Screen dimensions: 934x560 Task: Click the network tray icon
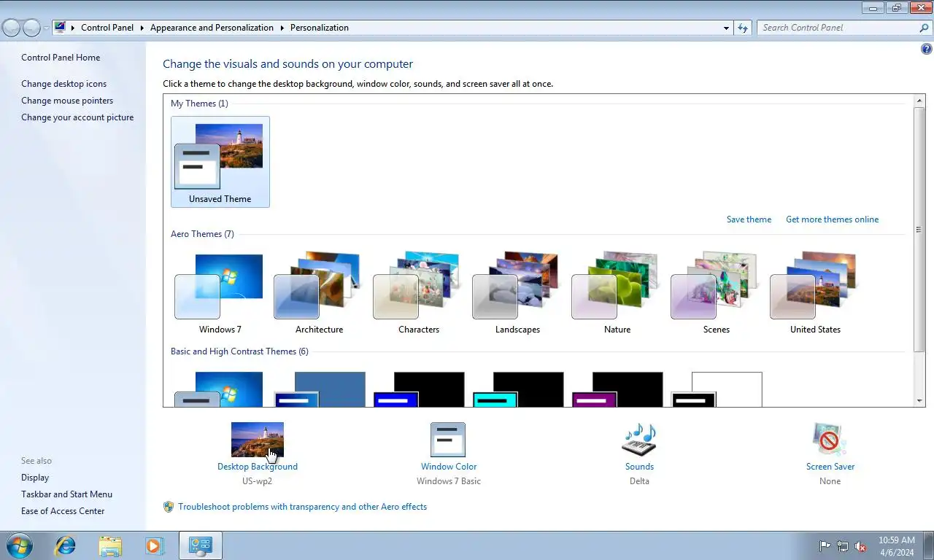tap(843, 546)
